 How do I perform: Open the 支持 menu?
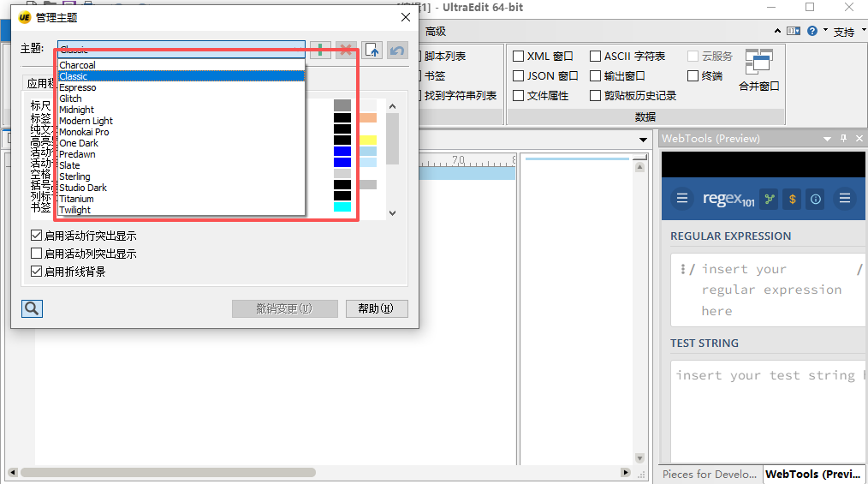pos(844,32)
